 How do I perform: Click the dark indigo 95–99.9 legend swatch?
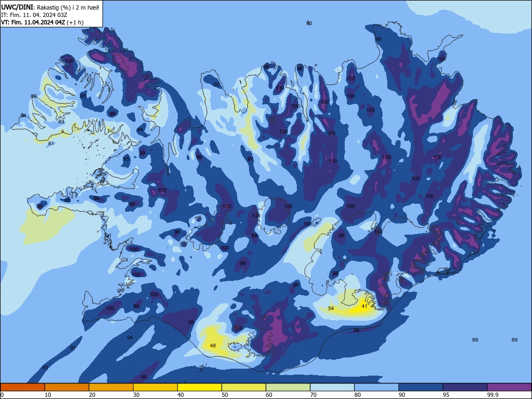coord(465,387)
